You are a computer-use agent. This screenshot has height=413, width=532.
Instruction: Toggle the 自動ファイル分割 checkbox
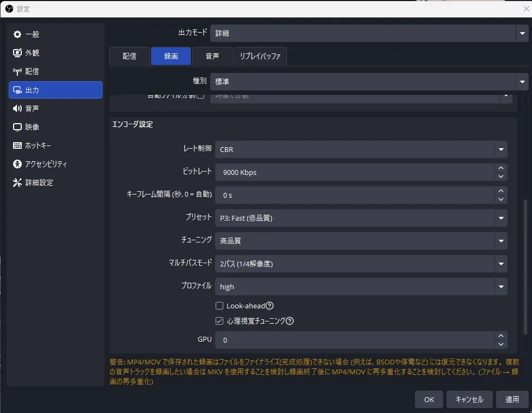click(200, 96)
